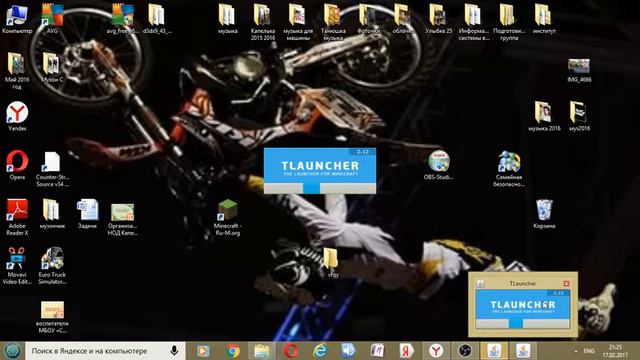Select the avg_free installer icon
The height and width of the screenshot is (360, 640).
click(x=122, y=19)
